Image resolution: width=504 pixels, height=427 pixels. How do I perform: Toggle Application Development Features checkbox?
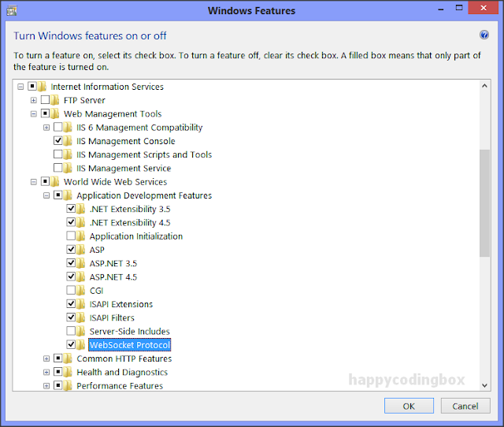pyautogui.click(x=57, y=195)
